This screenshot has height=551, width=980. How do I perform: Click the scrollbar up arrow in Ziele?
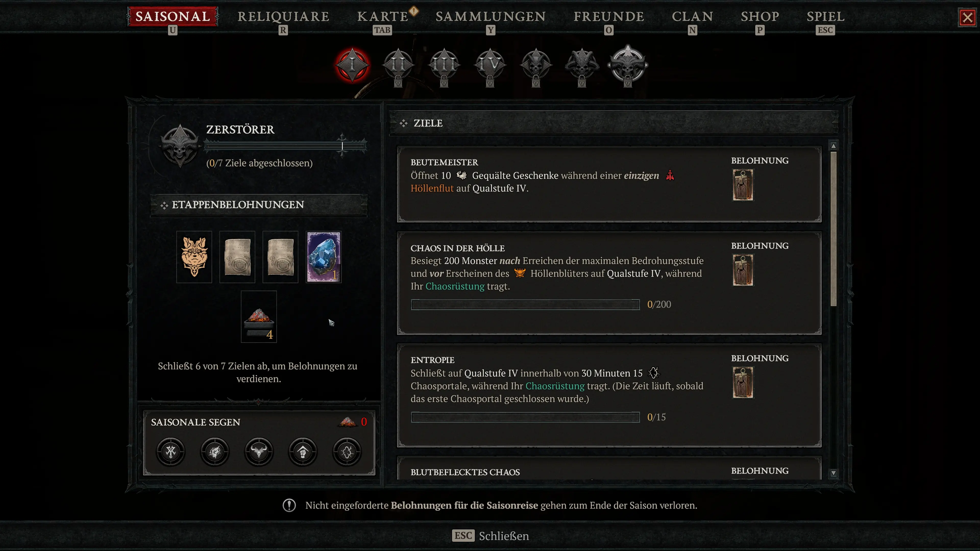pos(833,146)
